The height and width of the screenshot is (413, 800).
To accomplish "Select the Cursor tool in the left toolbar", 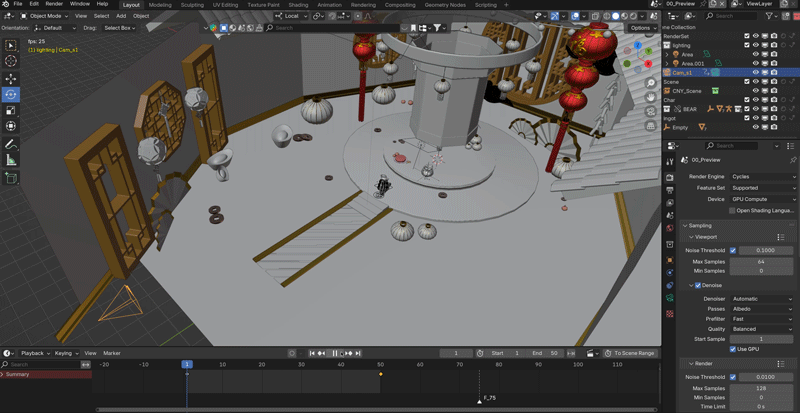I will (11, 61).
